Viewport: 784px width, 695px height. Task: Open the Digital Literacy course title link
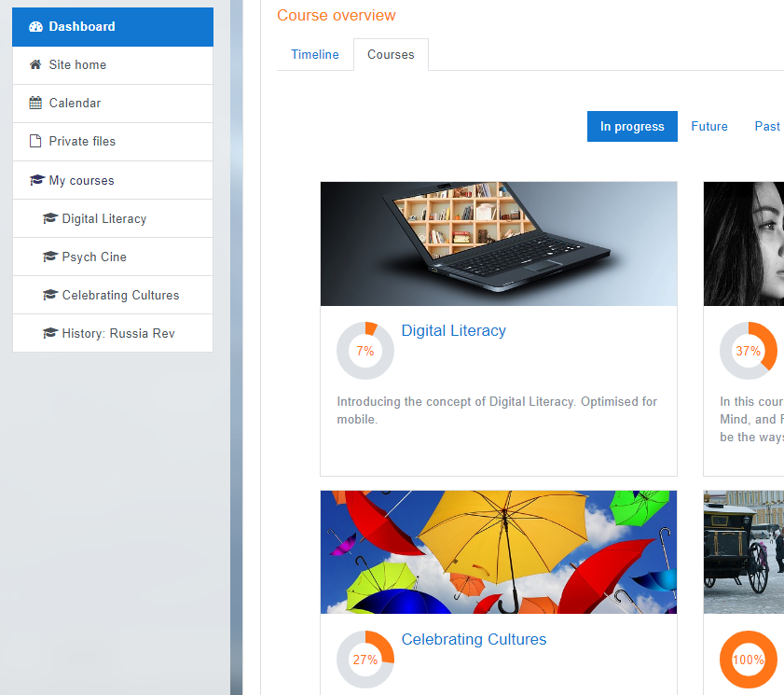[453, 331]
